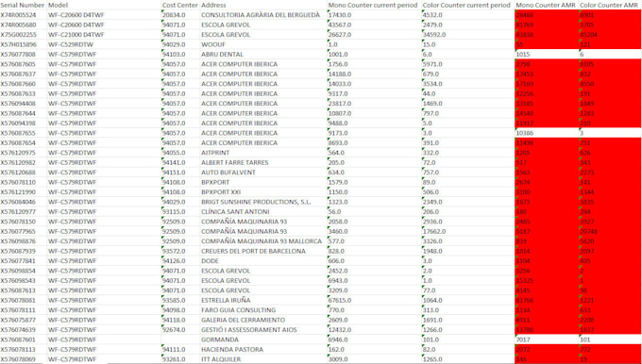Click address BRIGT SUNSHINE PRODUCTIONS, S.L.
Viewport: 642px width, 364px height.
click(256, 202)
